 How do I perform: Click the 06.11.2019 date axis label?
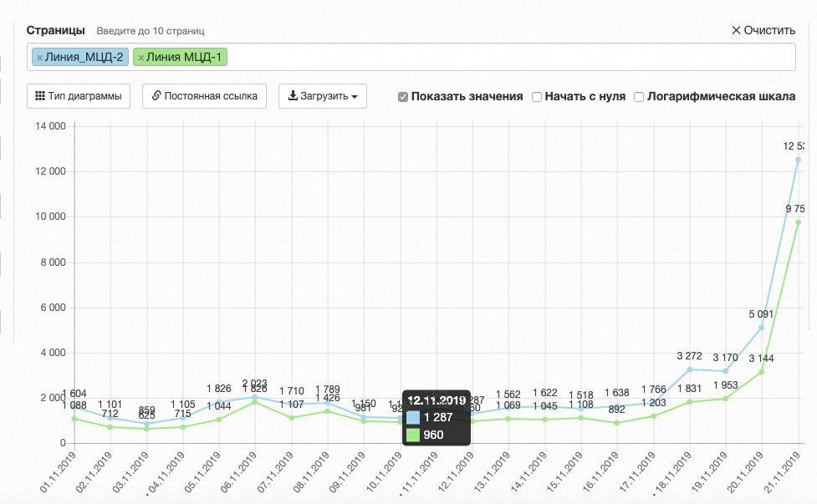[239, 472]
